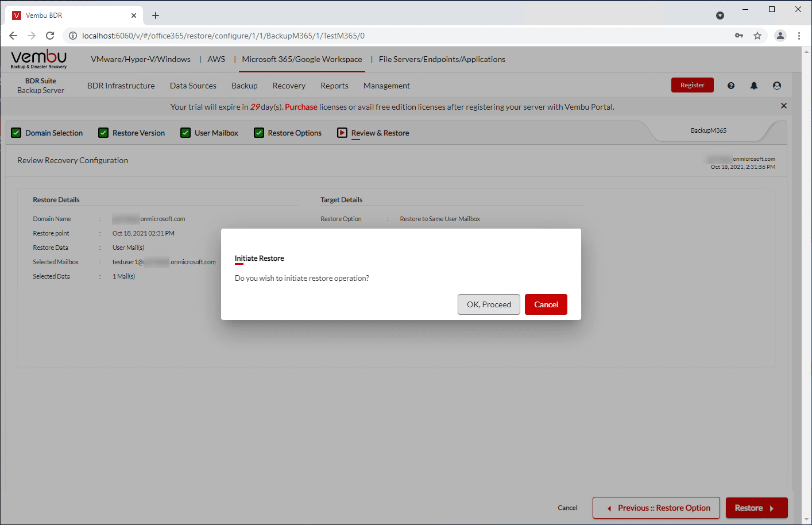Viewport: 812px width, 525px height.
Task: Switch to VMware/Hyper-V/Windows section
Action: point(141,59)
